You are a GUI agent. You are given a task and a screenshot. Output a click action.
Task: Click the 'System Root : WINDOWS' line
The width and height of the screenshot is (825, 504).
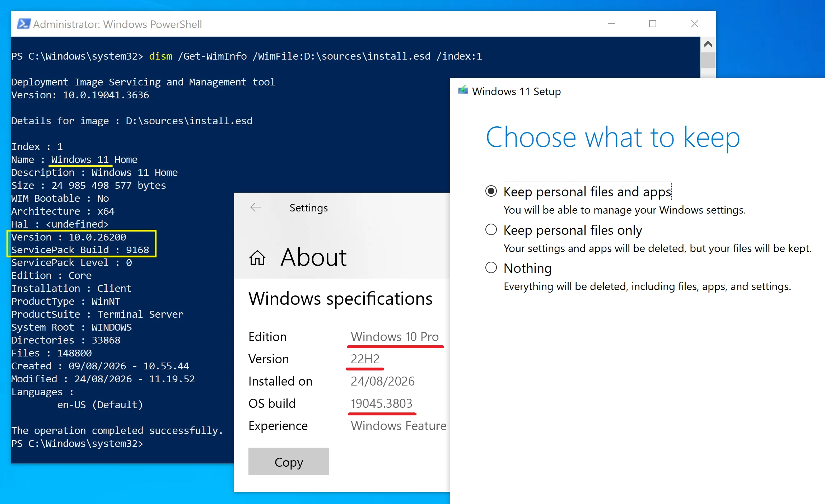(71, 327)
